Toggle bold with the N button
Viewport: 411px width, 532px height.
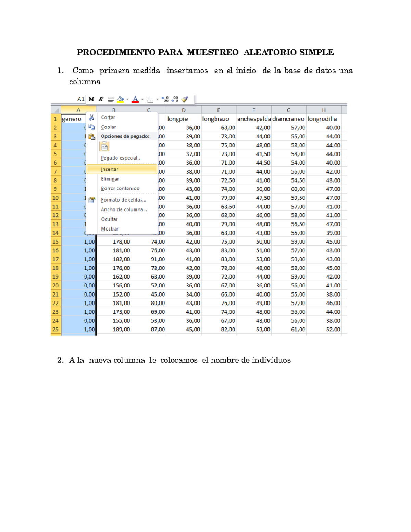[x=91, y=98]
